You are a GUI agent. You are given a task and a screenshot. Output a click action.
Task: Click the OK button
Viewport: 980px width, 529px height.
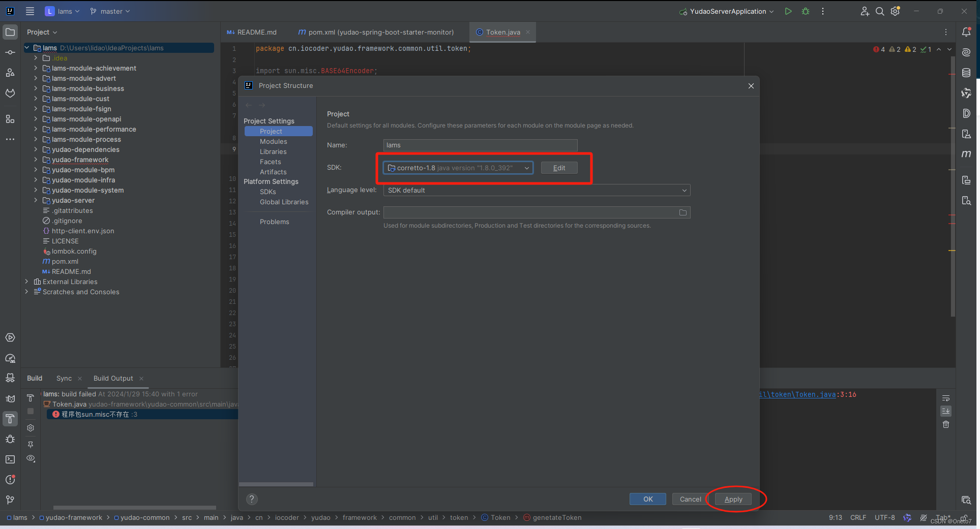(648, 499)
